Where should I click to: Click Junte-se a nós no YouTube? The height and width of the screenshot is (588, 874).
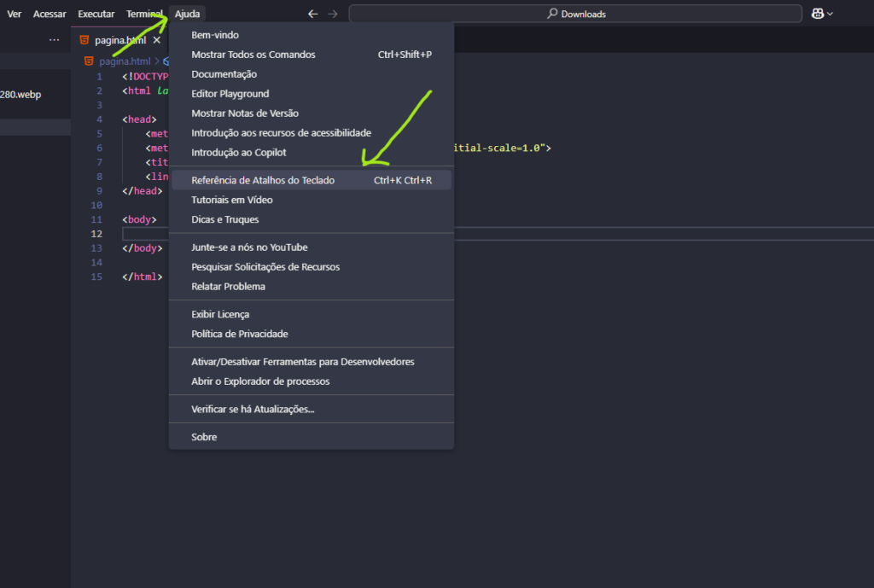point(249,247)
